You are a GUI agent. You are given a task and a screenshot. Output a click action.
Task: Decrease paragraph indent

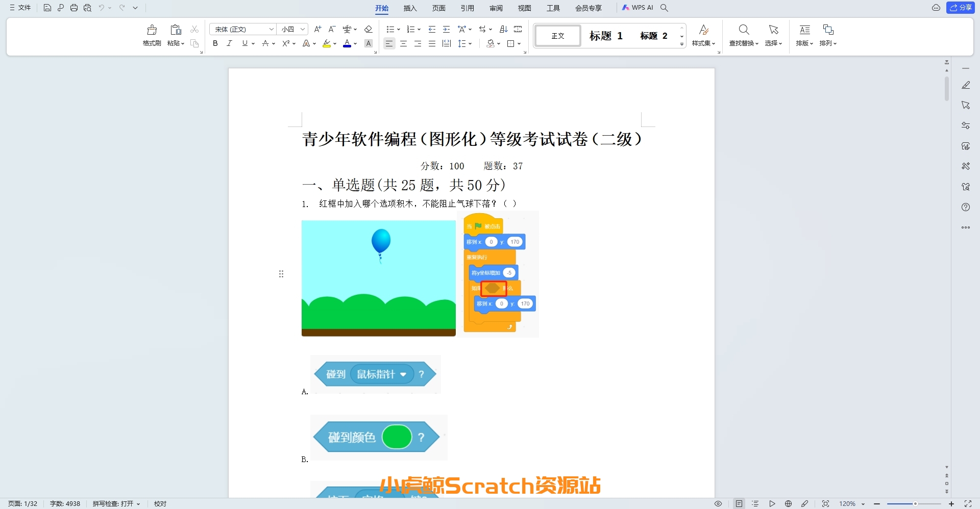coord(432,29)
